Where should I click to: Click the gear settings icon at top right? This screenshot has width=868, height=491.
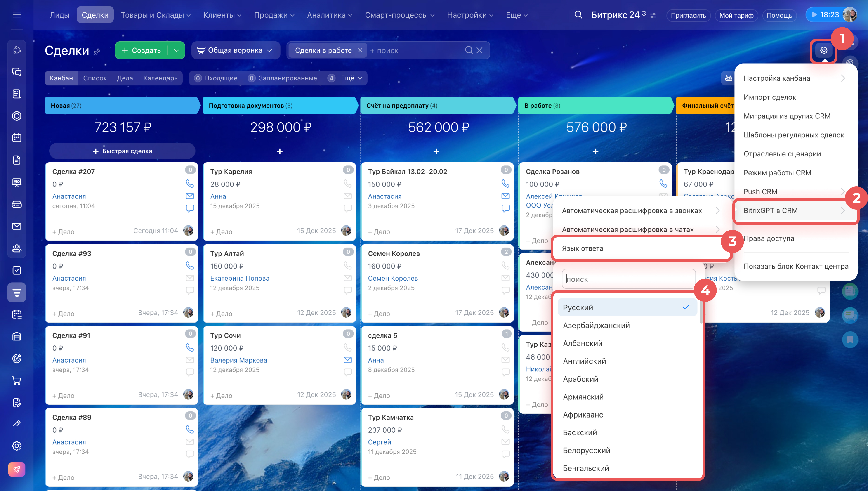tap(823, 51)
